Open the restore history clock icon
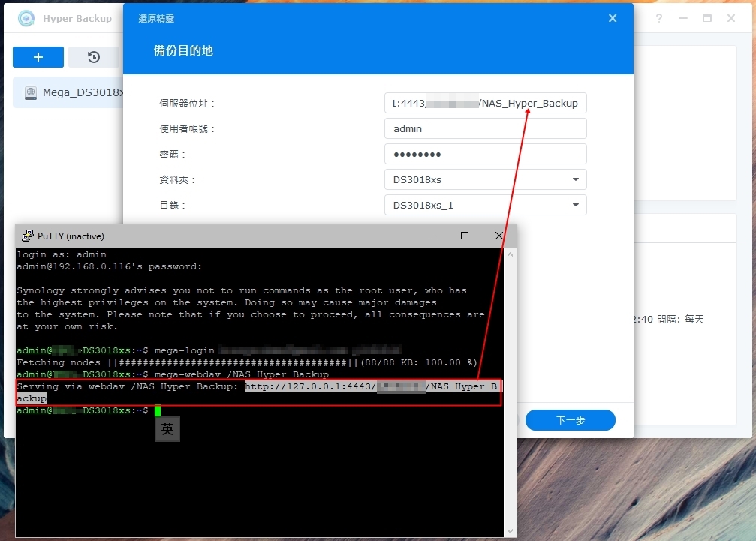The width and height of the screenshot is (756, 541). (x=94, y=57)
